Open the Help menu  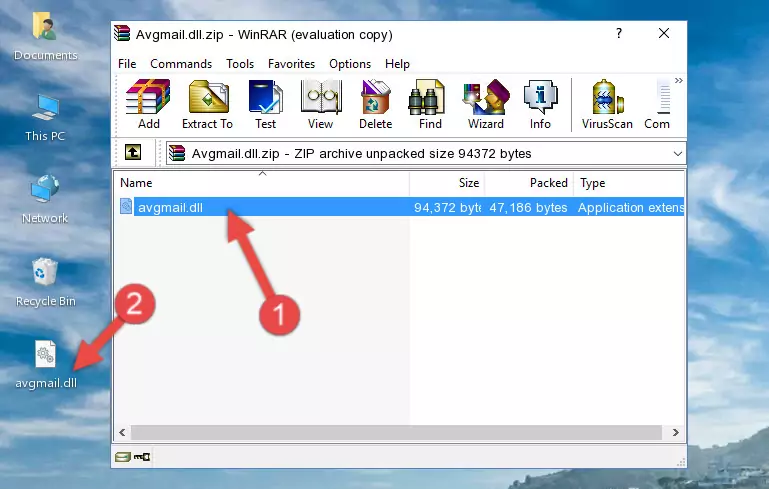point(397,64)
